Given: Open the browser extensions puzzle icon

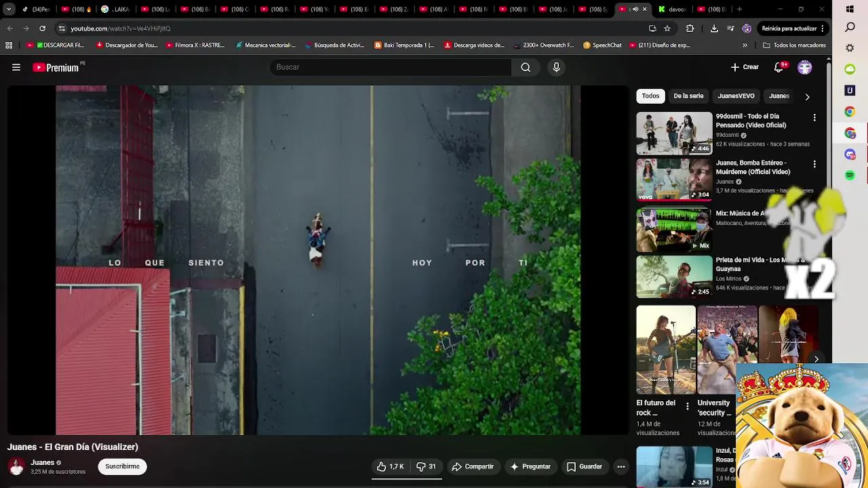Looking at the screenshot, I should coord(690,28).
